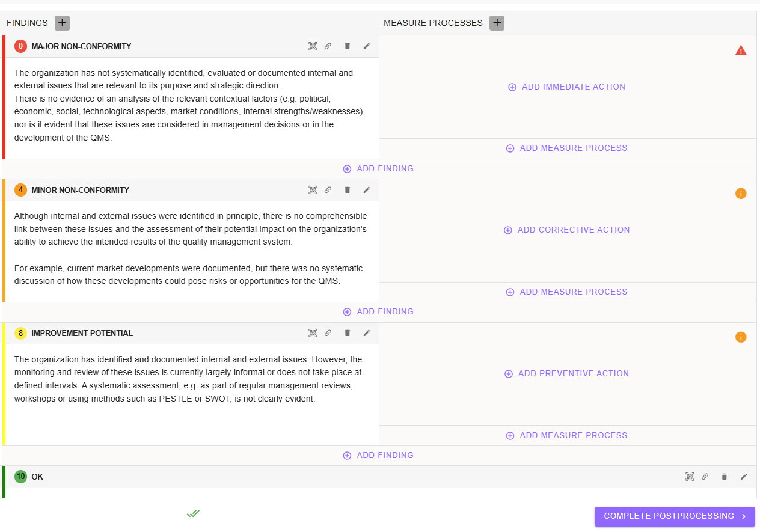
Task: Add measure process under major non-conformity
Action: tap(567, 148)
